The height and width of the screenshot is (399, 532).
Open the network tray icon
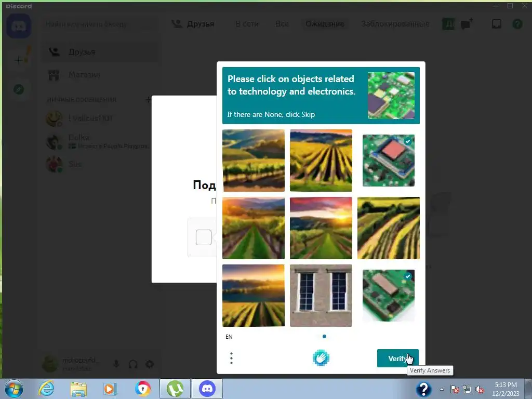[x=467, y=390]
